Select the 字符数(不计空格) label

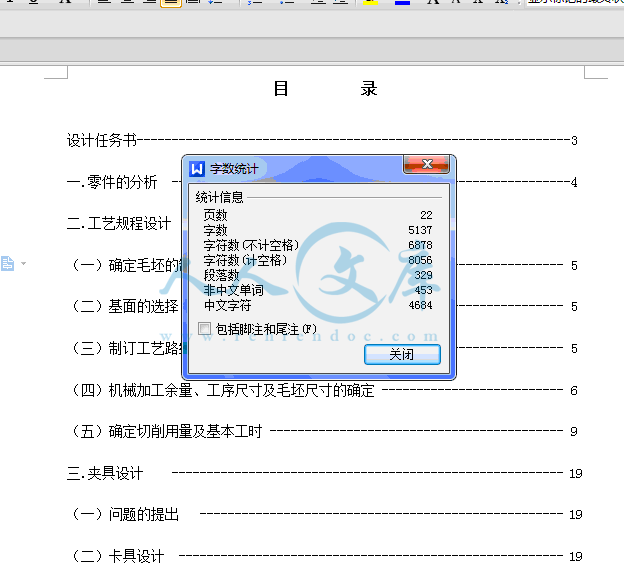point(251,245)
